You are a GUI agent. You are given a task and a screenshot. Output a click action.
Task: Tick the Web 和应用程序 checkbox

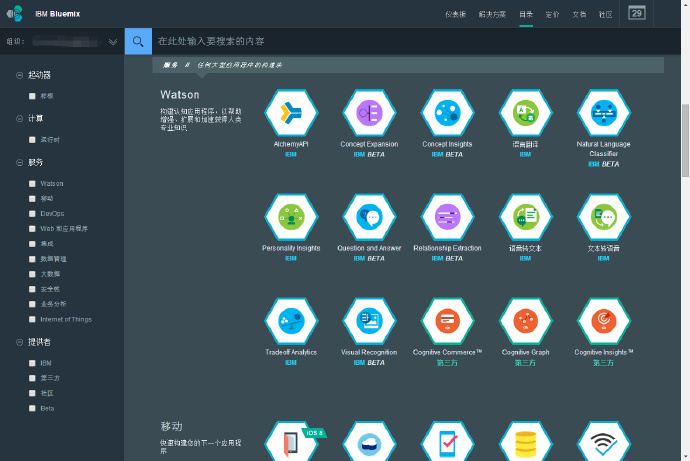[32, 229]
